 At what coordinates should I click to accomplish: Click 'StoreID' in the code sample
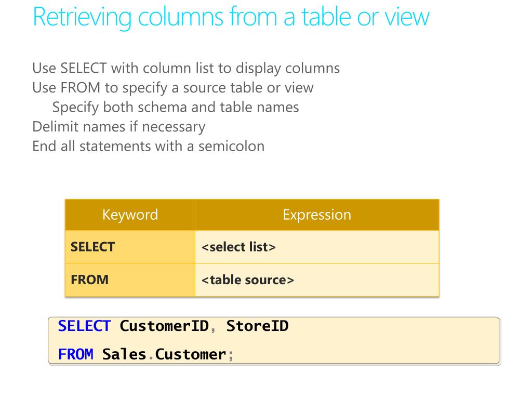pyautogui.click(x=258, y=326)
